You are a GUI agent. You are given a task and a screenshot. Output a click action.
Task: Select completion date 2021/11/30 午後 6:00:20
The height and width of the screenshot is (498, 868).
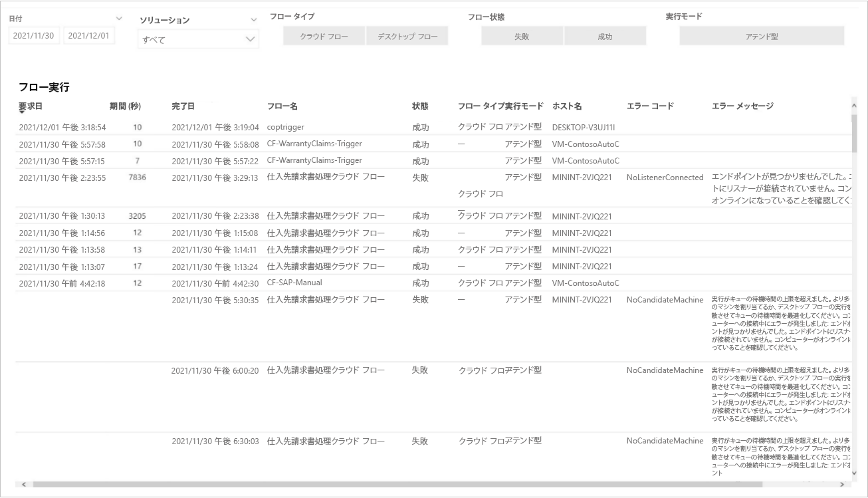(x=215, y=370)
